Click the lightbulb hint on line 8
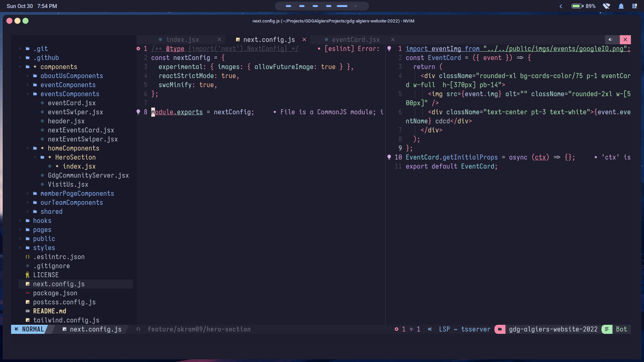The height and width of the screenshot is (362, 644). (138, 112)
